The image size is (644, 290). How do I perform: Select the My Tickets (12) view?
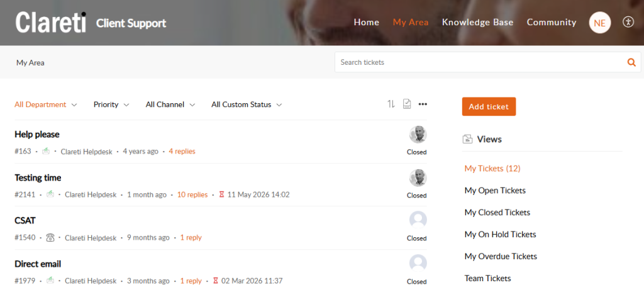pyautogui.click(x=492, y=169)
